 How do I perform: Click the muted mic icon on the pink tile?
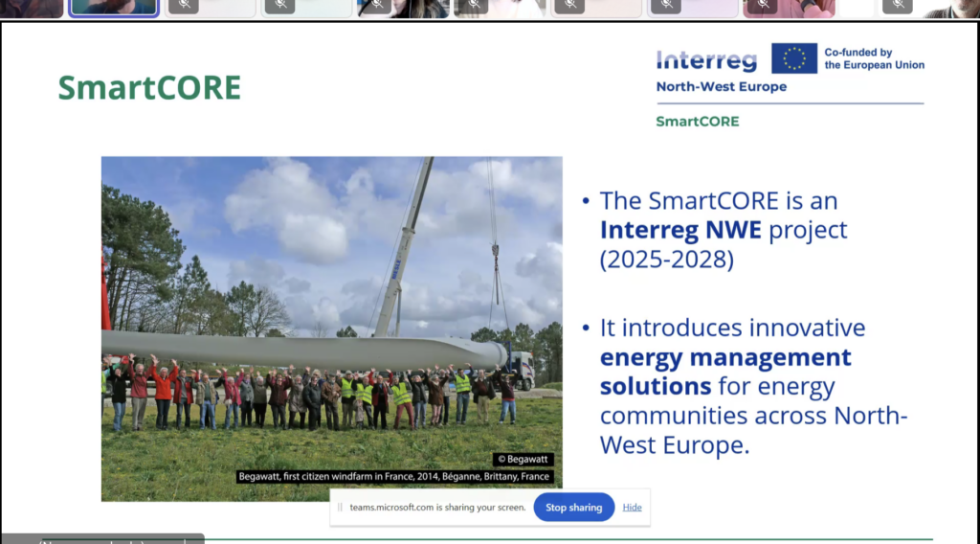762,6
